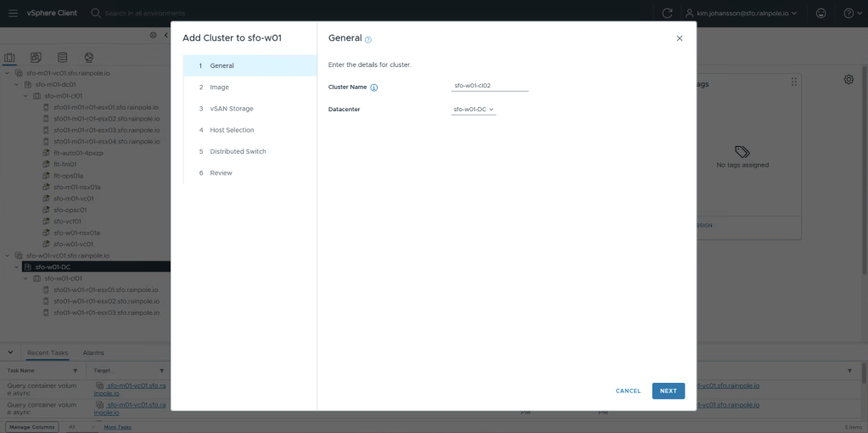868x433 pixels.
Task: Switch to Hosts and Clusters inventory view
Action: 10,58
